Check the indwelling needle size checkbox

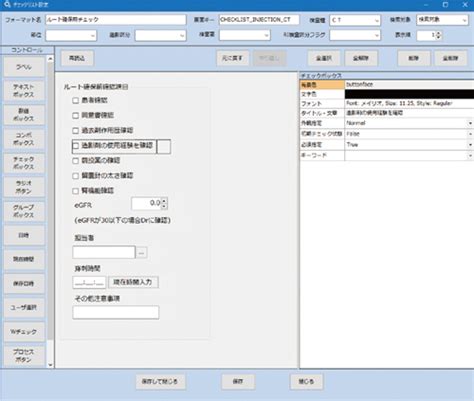tap(76, 176)
